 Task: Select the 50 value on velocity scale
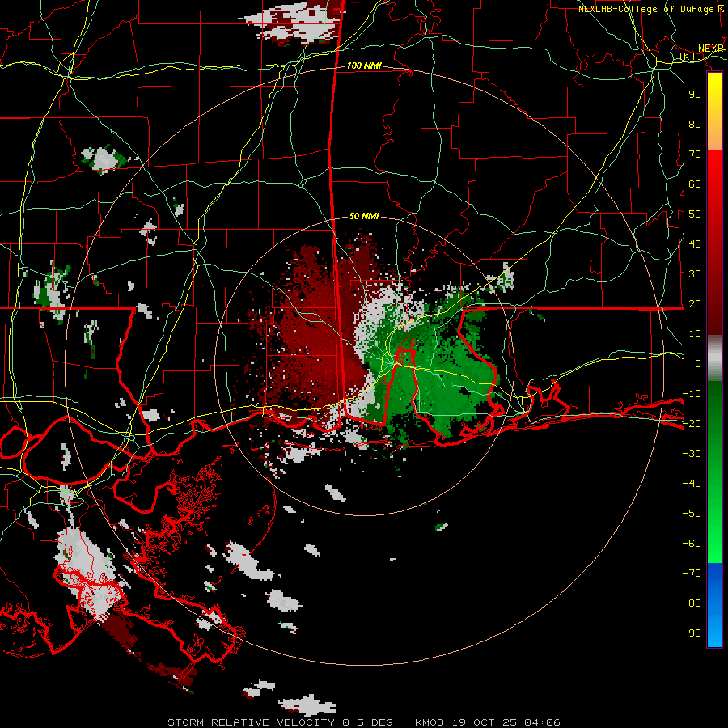pyautogui.click(x=695, y=214)
